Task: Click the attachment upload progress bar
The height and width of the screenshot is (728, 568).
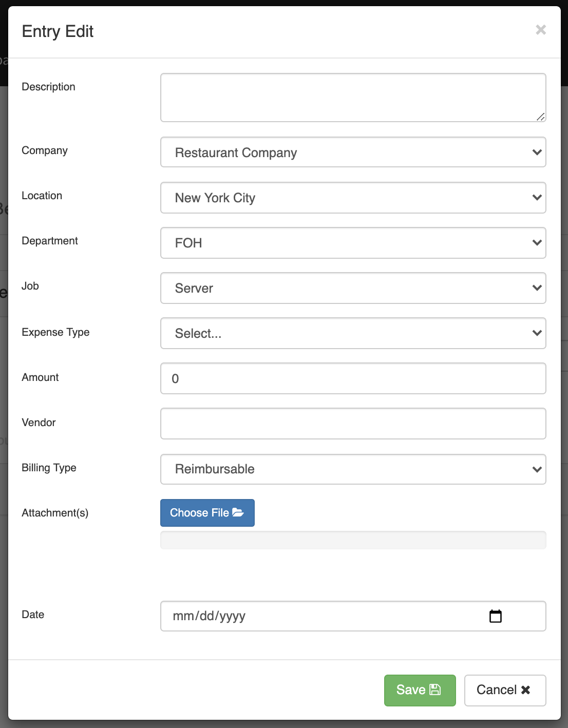Action: [353, 540]
